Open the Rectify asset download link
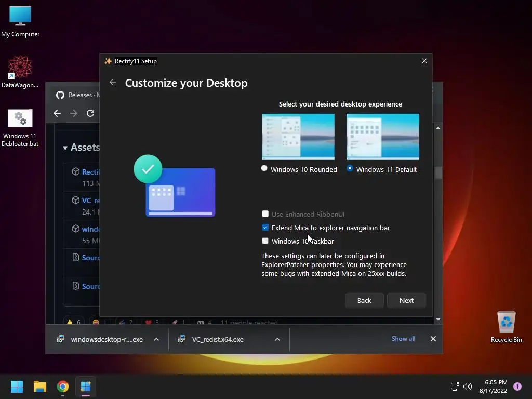This screenshot has height=399, width=532. pos(90,172)
